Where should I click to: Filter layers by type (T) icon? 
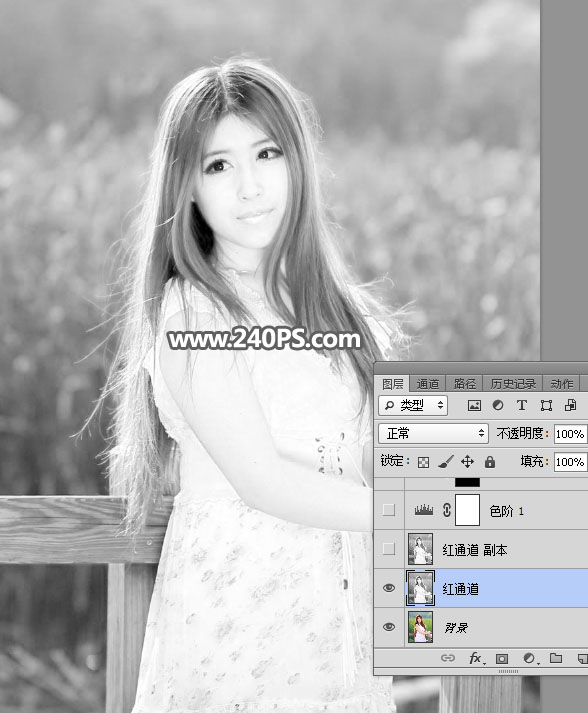click(522, 405)
